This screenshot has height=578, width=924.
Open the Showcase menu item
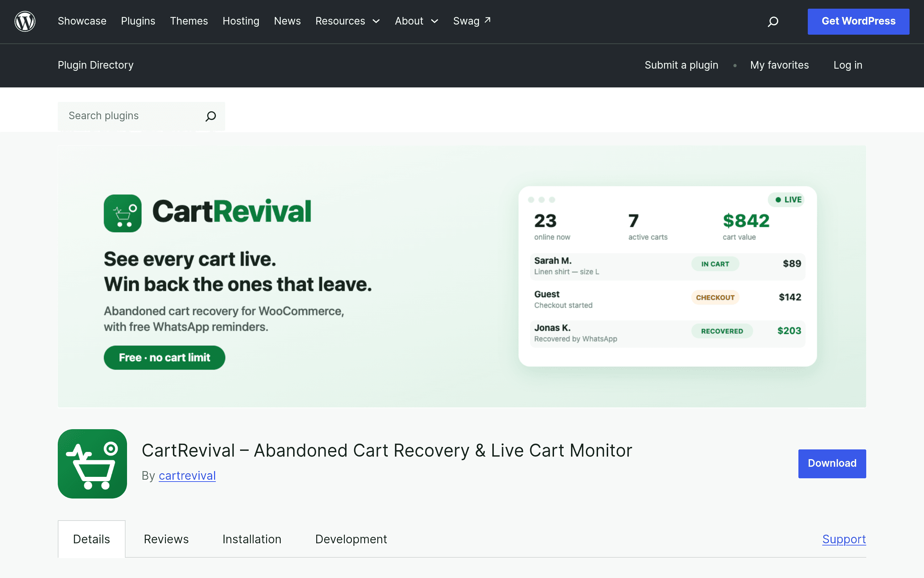82,21
